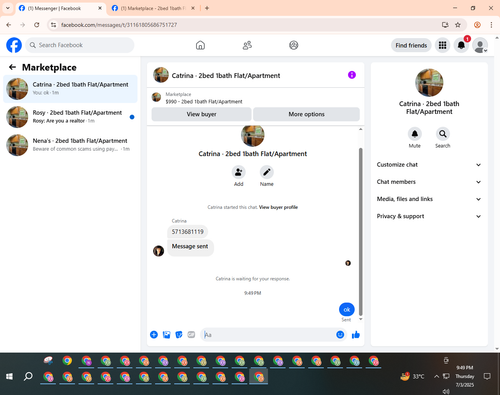
Task: Open the purple conversation information icon
Action: [x=352, y=75]
